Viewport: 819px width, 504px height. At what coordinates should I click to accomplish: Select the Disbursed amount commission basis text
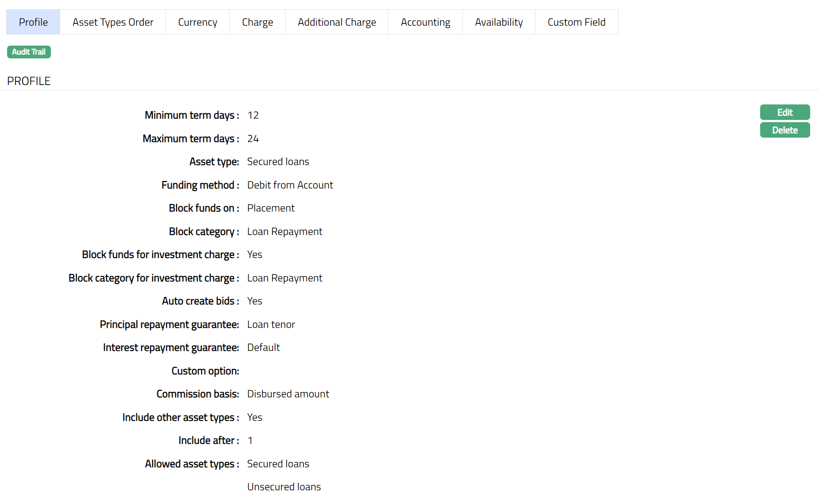pyautogui.click(x=288, y=394)
